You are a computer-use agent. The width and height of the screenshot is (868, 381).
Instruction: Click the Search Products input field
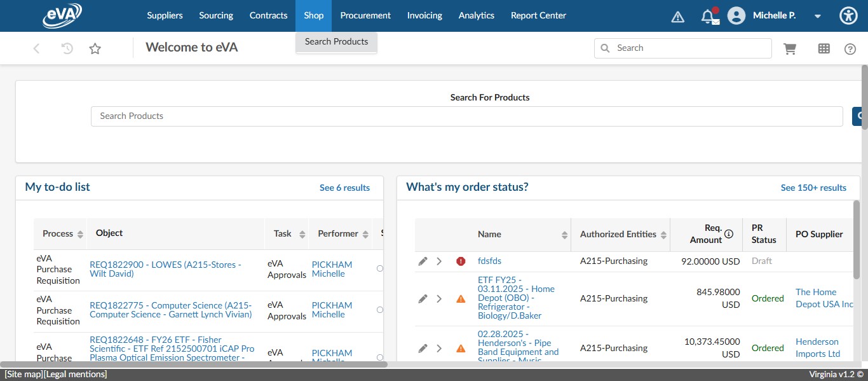pos(466,116)
